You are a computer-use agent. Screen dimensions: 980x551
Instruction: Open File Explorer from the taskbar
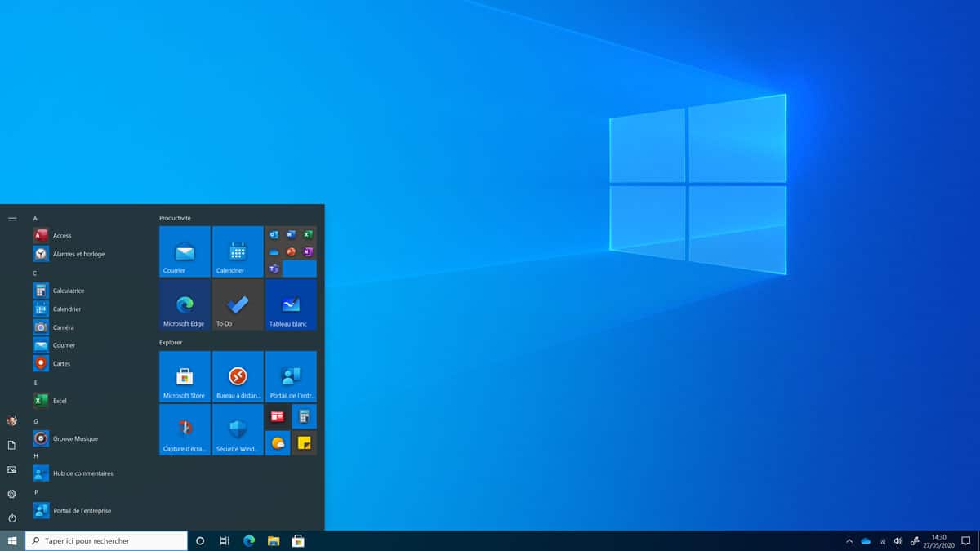coord(274,540)
